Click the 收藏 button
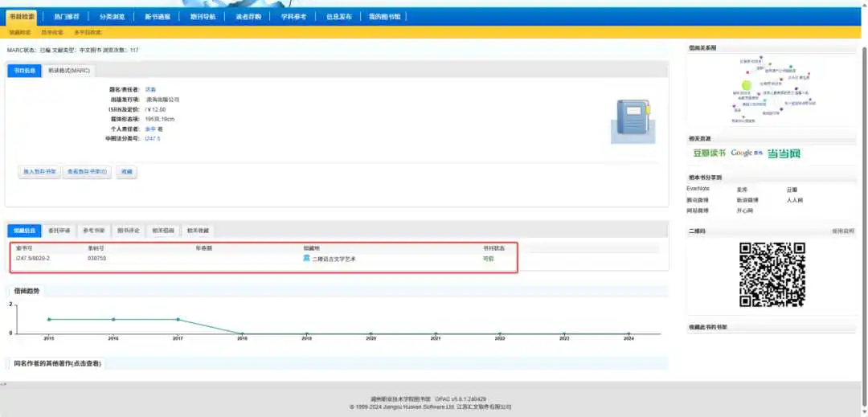The width and height of the screenshot is (868, 417). click(x=127, y=172)
